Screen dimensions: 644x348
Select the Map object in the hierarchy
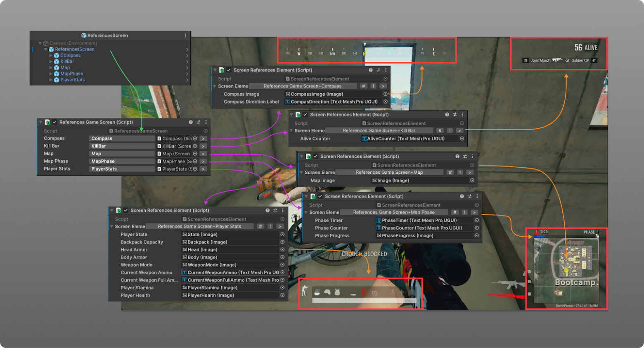point(65,68)
